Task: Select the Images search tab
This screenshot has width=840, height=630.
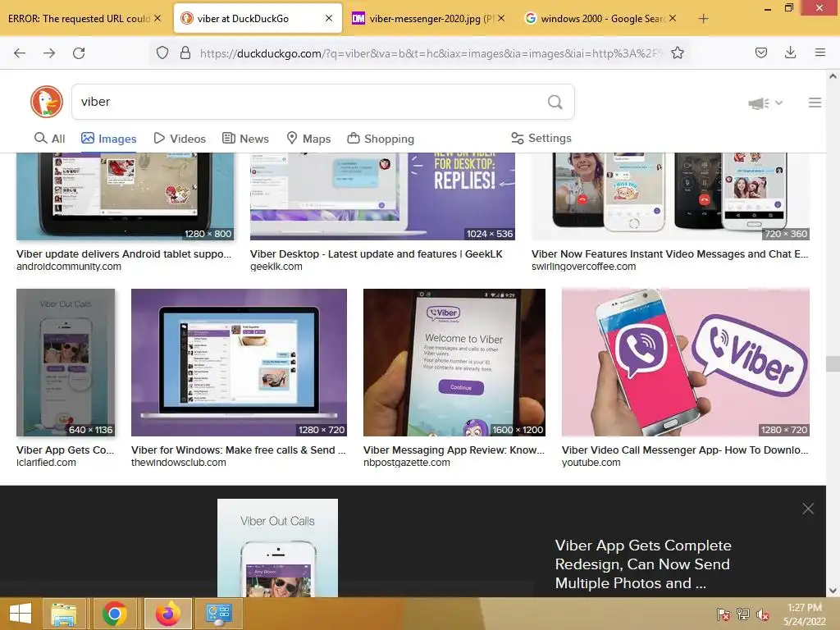Action: 109,138
